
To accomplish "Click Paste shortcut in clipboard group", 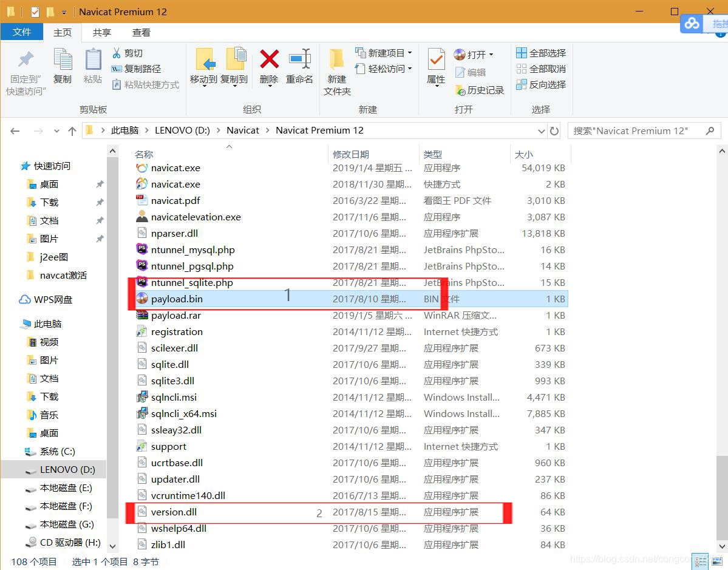I will pos(146,84).
